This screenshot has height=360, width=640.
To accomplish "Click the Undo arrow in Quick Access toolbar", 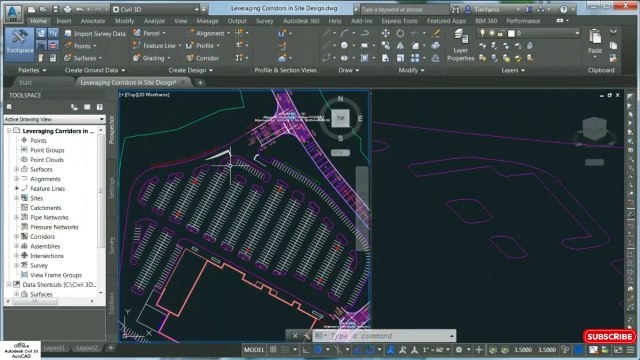I will (x=79, y=9).
